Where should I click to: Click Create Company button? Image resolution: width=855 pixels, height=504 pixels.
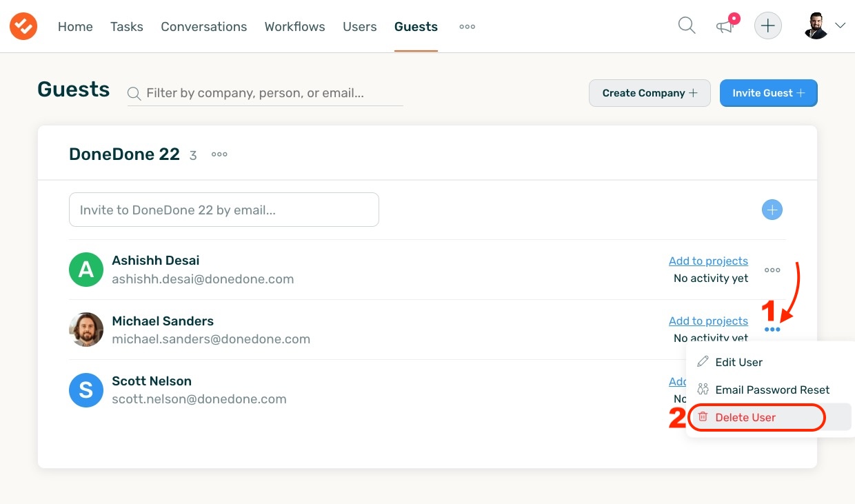point(650,93)
